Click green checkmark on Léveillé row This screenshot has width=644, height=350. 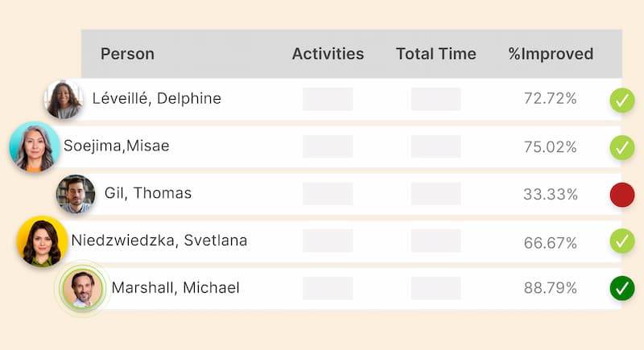(621, 101)
